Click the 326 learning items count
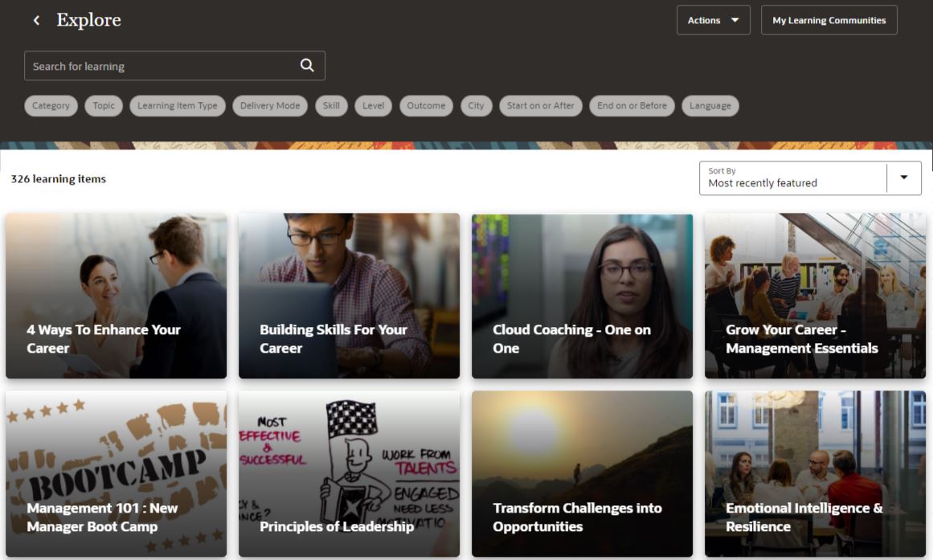The image size is (933, 560). (59, 178)
